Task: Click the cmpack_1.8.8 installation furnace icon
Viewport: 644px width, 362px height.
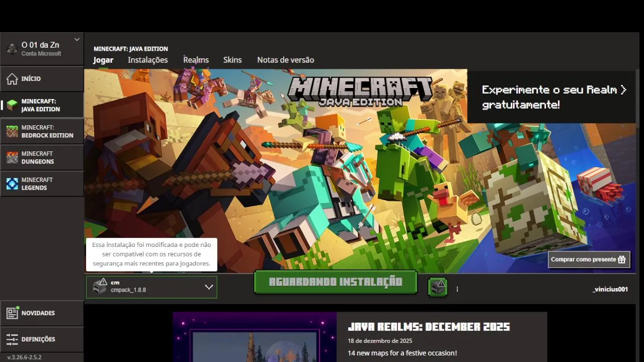Action: tap(101, 286)
